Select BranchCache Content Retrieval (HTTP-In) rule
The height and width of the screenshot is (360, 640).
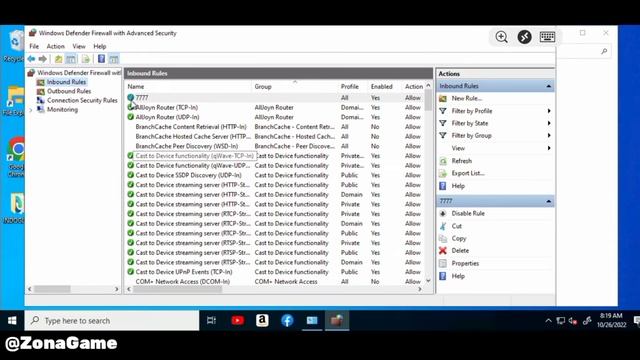pyautogui.click(x=274, y=127)
